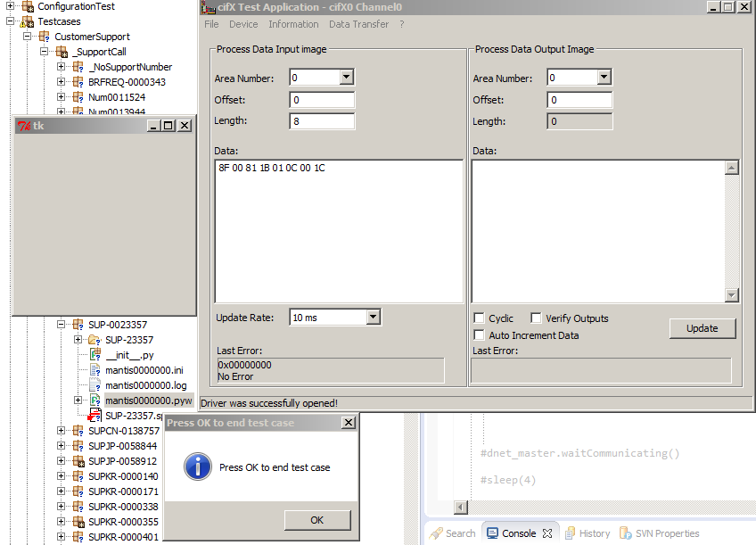756x545 pixels.
Task: Collapse the Testcases tree node
Action: point(10,21)
